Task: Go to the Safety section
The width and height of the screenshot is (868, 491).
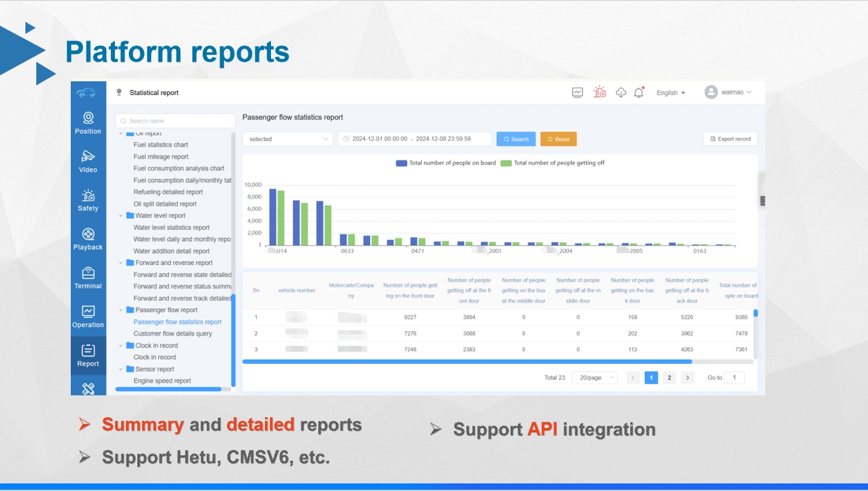Action: tap(88, 200)
